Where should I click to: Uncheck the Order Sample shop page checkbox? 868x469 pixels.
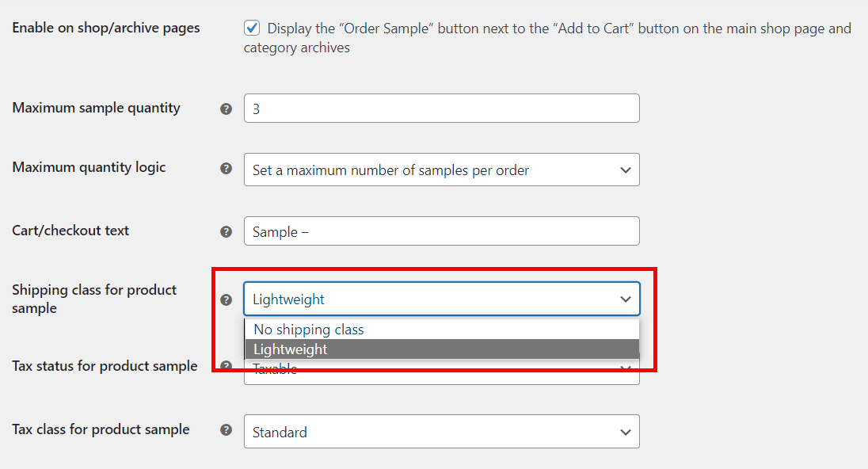pyautogui.click(x=253, y=27)
